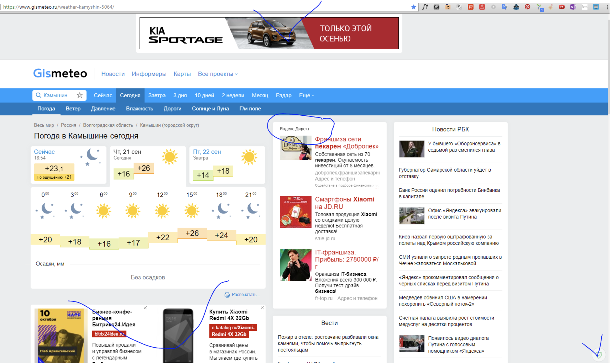Close the Xiaomi Redmi 4X ad
The height and width of the screenshot is (364, 610).
[x=262, y=308]
